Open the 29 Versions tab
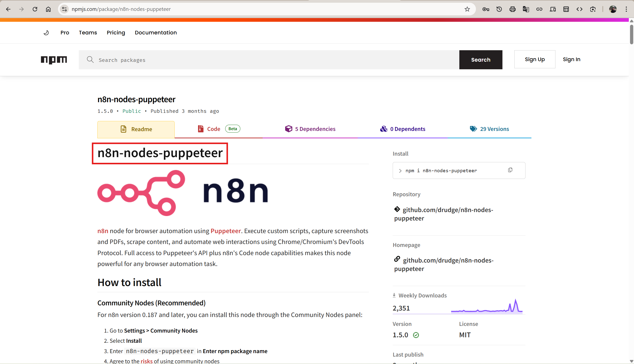Image resolution: width=634 pixels, height=364 pixels. click(x=489, y=129)
